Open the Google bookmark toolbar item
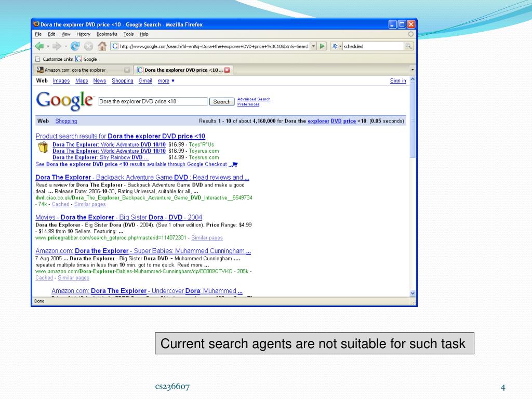 click(87, 59)
